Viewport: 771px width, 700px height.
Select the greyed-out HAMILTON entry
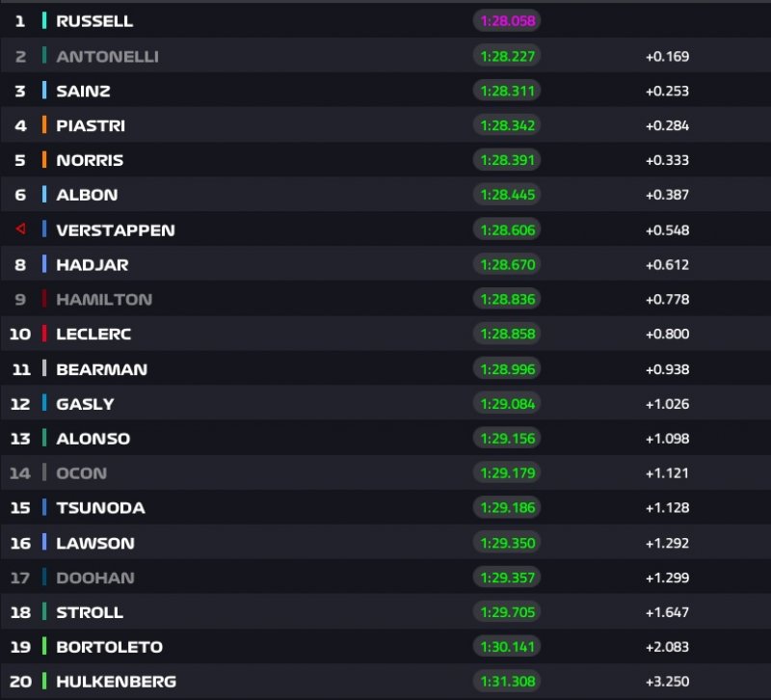point(104,299)
